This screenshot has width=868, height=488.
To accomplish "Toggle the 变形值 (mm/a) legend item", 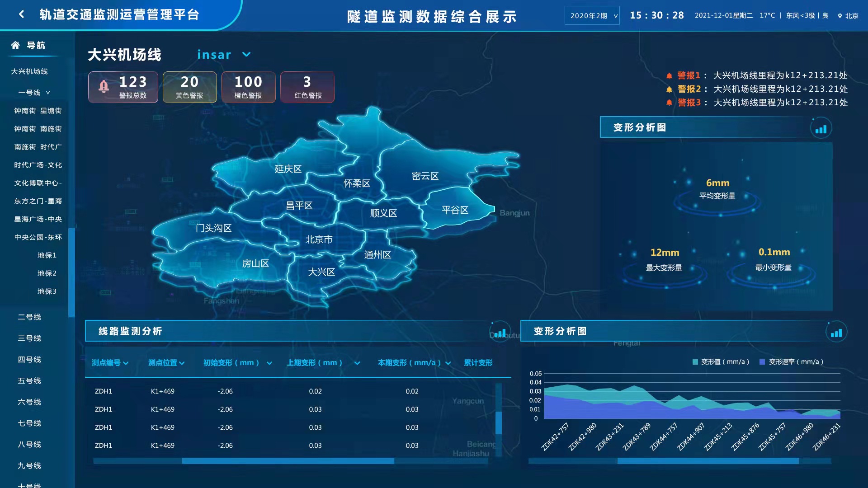I will (720, 362).
